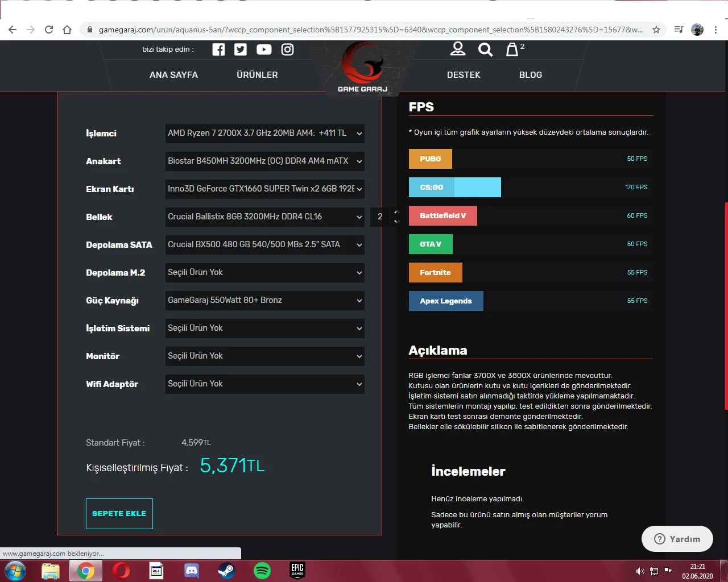Viewport: 728px width, 582px height.
Task: Expand the Depolama M.2 dropdown
Action: tap(265, 272)
